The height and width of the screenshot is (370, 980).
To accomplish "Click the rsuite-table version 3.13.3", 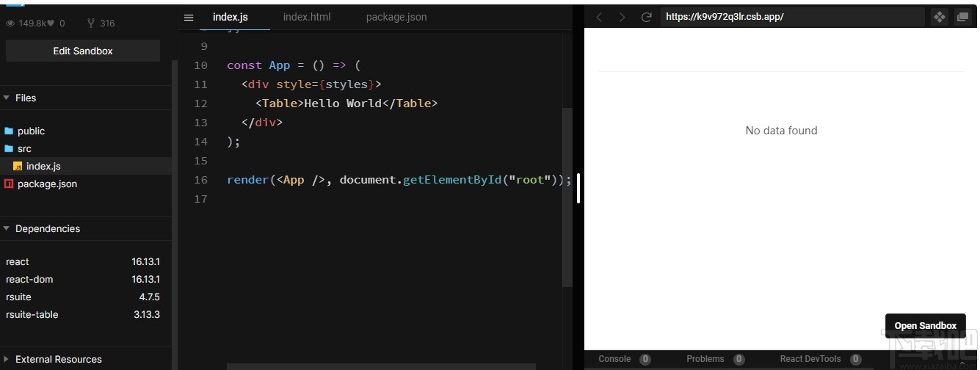I will coord(146,314).
